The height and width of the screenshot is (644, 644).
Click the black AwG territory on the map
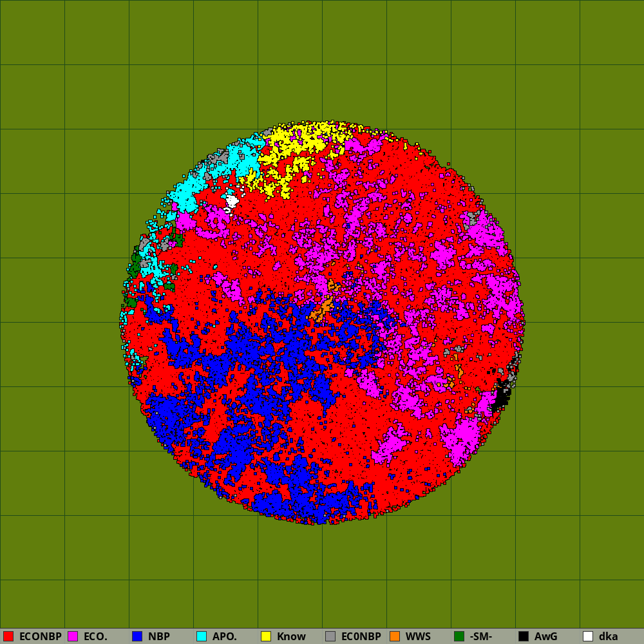[501, 397]
